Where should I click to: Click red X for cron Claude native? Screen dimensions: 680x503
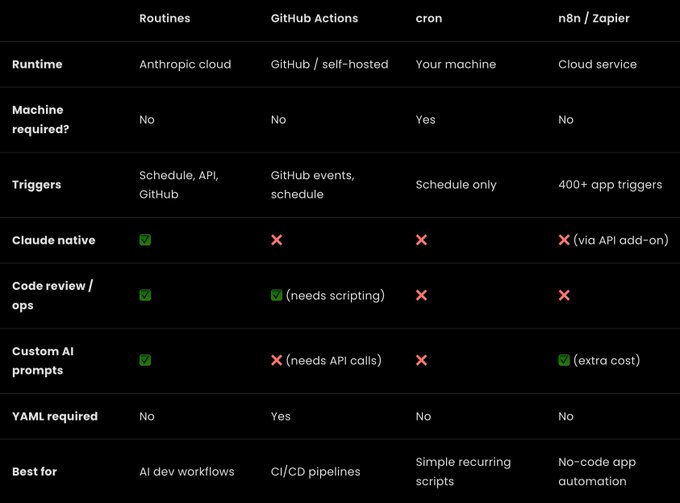422,240
